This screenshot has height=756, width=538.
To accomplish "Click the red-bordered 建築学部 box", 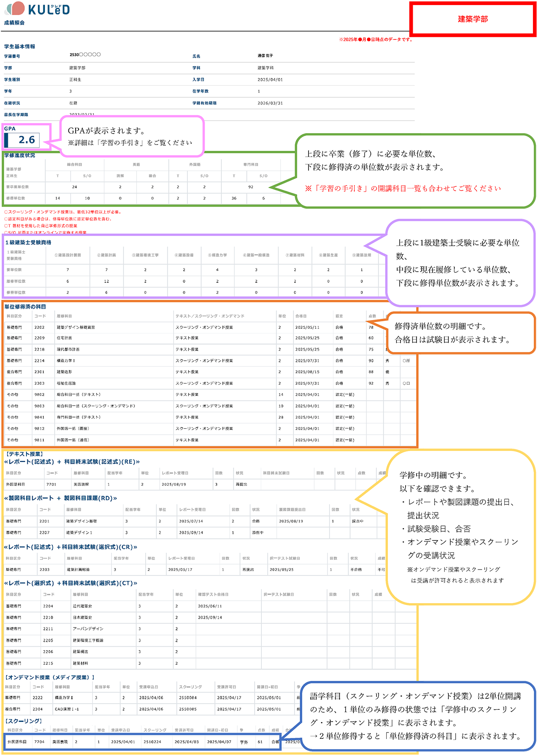I will 472,19.
